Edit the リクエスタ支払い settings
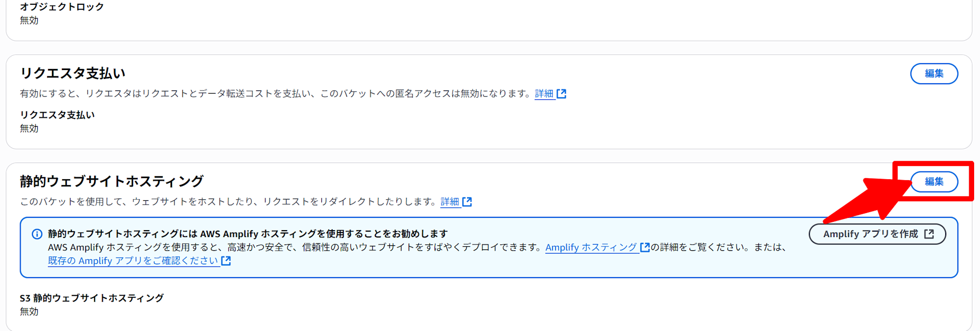The image size is (980, 331). 934,73
